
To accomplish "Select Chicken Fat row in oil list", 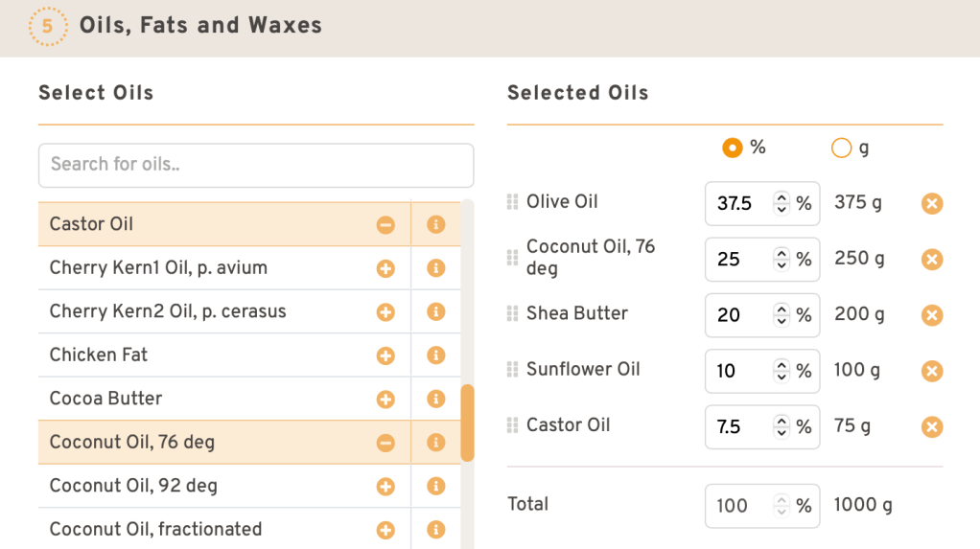I will pyautogui.click(x=192, y=355).
